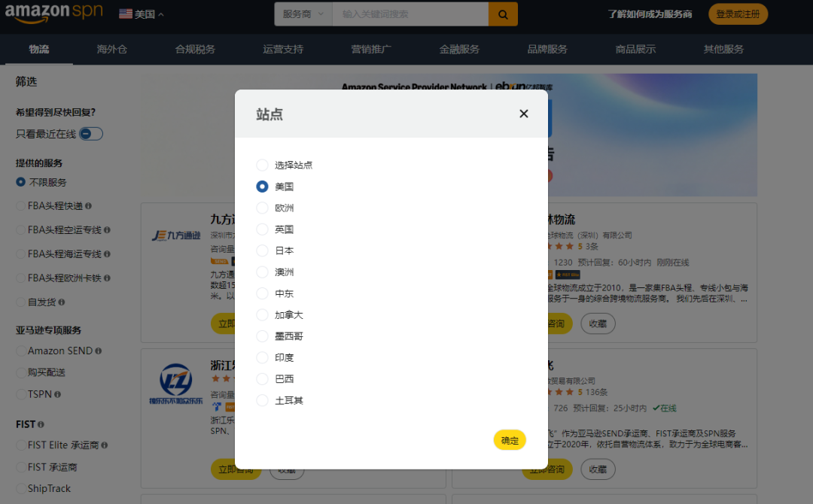
Task: Click the orange search magnifier icon
Action: point(503,14)
